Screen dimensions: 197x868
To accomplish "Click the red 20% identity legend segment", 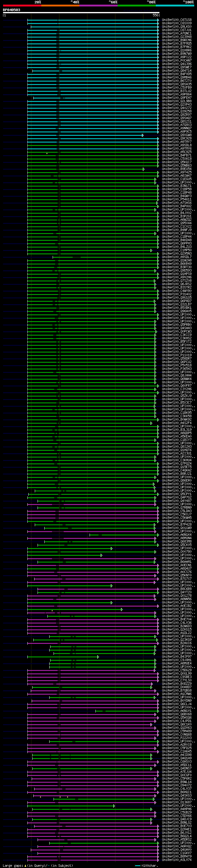I will tap(22, 6).
